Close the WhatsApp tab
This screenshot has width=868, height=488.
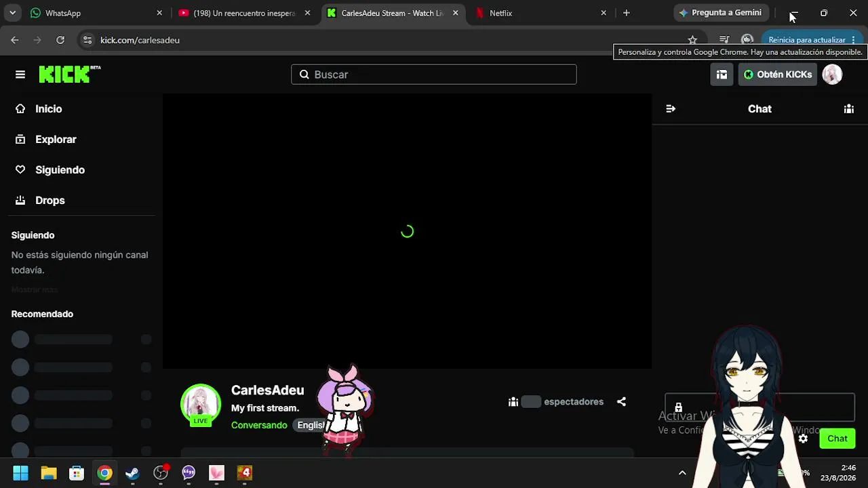coord(159,13)
